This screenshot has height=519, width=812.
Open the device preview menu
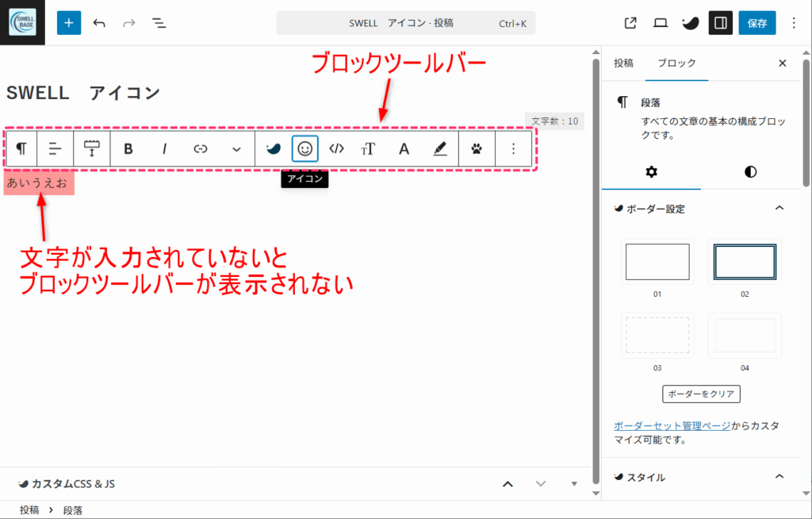coord(661,23)
